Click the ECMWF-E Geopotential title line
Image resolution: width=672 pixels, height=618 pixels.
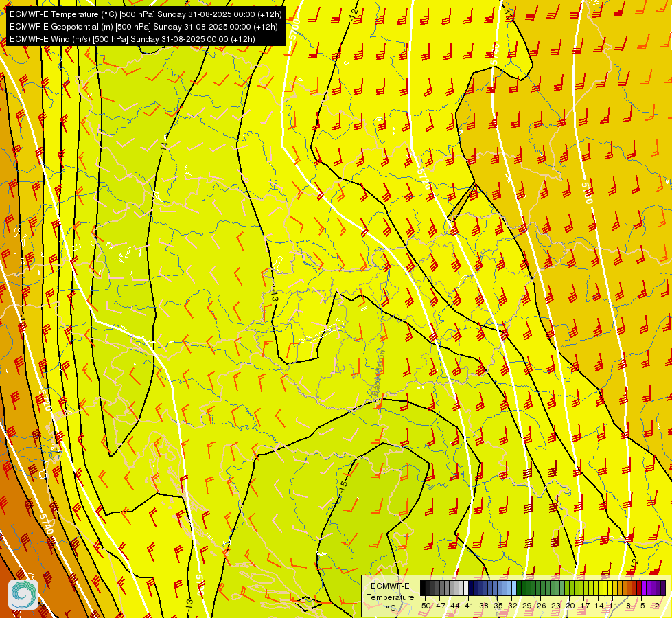[143, 27]
